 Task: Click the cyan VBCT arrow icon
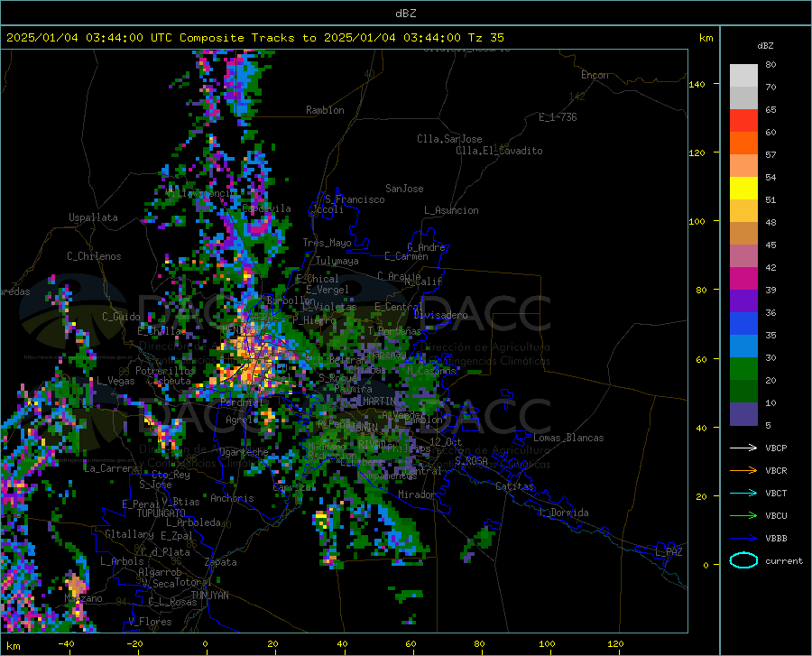pyautogui.click(x=743, y=493)
